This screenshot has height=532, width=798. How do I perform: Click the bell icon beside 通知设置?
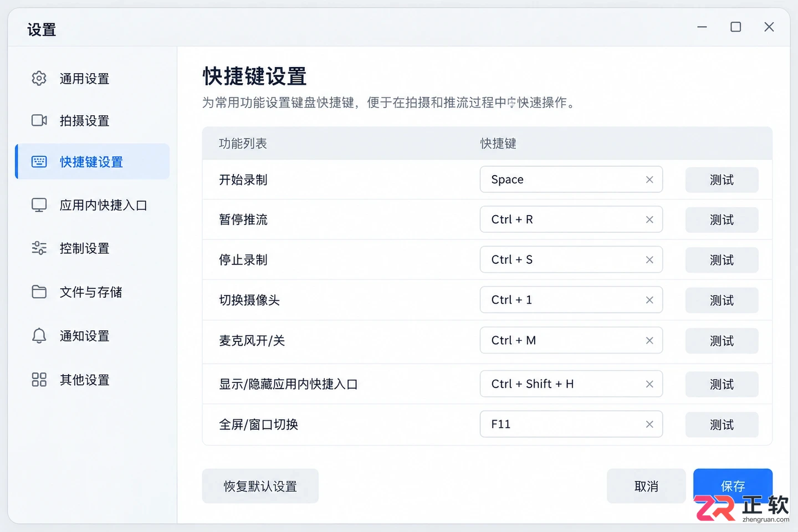point(39,335)
